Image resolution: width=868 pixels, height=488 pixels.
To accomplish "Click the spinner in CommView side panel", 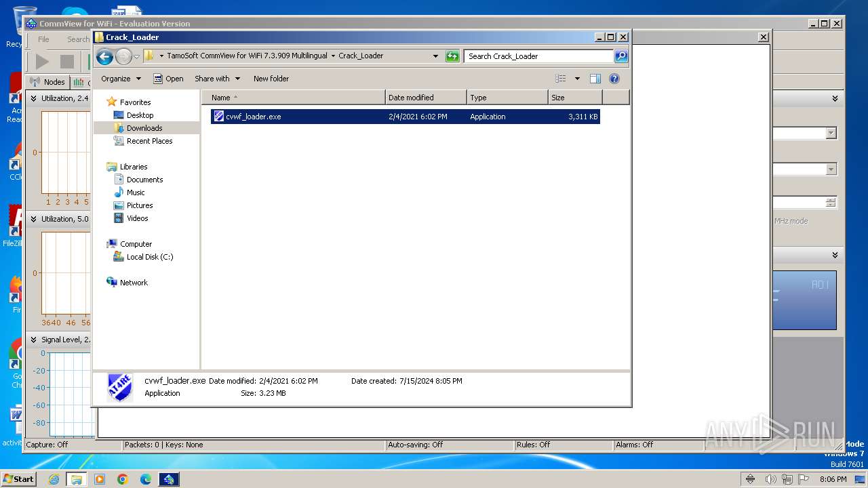I will click(831, 203).
